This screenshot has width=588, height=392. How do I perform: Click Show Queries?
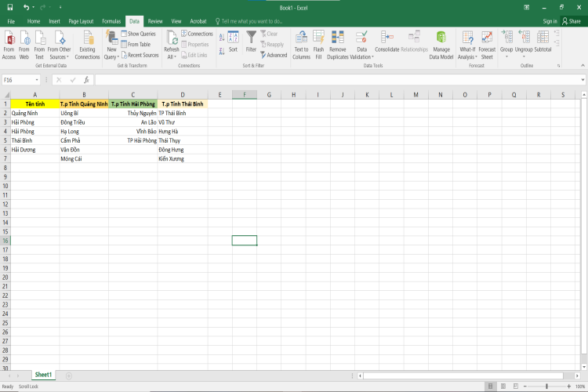point(138,34)
